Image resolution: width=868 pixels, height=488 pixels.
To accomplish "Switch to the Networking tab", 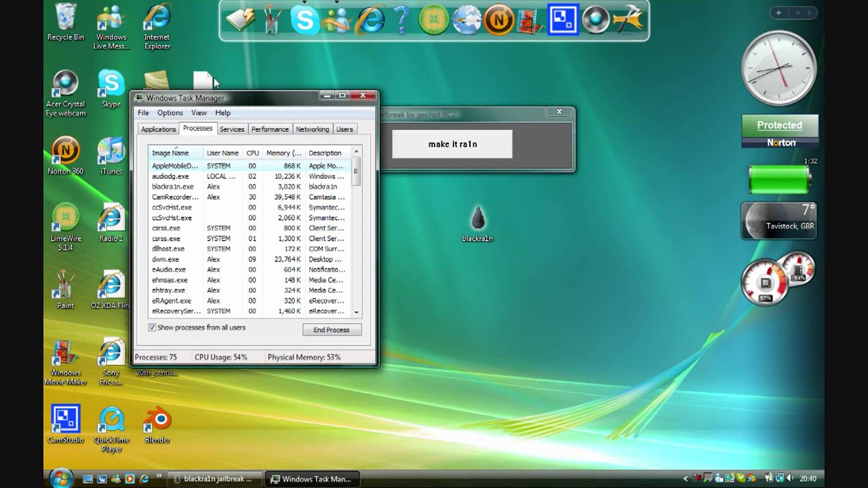I will (313, 129).
